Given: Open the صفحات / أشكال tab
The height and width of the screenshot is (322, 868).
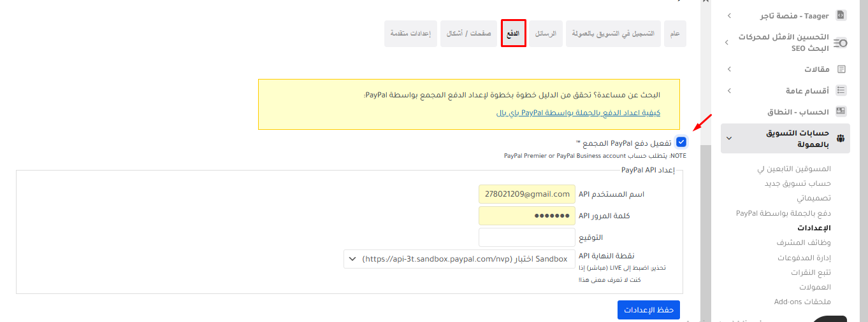Looking at the screenshot, I should (468, 33).
